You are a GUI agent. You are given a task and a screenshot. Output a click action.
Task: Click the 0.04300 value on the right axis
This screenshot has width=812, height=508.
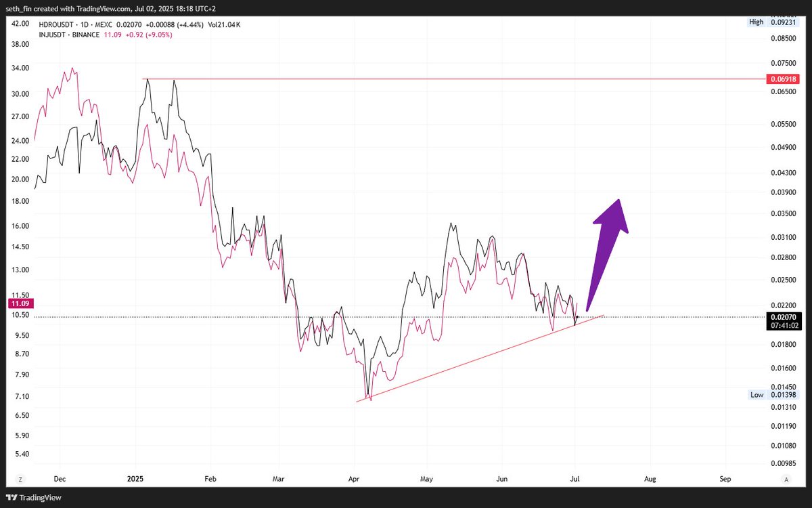[784, 173]
